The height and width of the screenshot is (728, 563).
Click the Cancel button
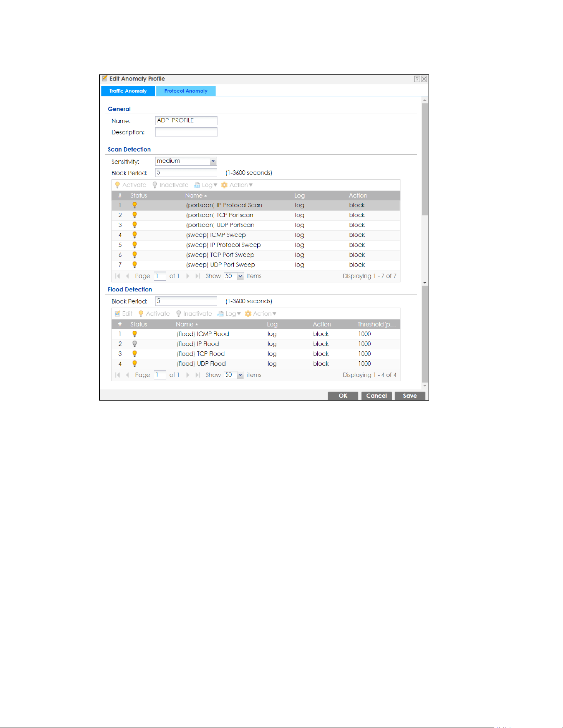(376, 396)
